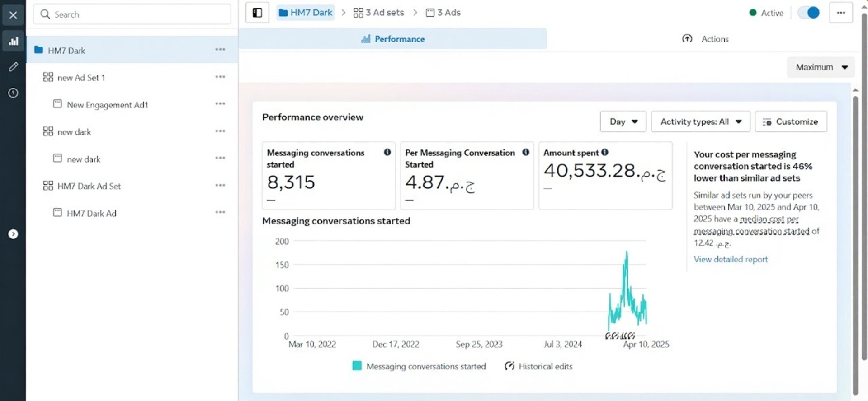Toggle the side panel layout button

(257, 13)
